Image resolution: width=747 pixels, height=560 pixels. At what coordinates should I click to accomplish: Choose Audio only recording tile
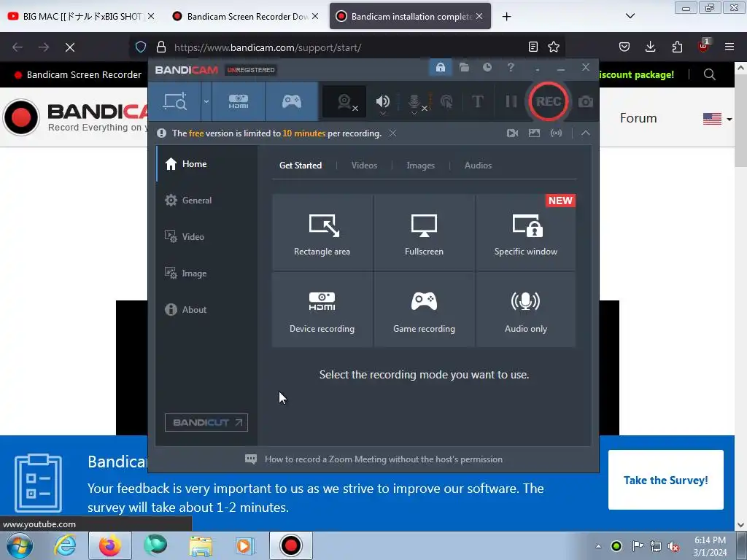pos(525,309)
